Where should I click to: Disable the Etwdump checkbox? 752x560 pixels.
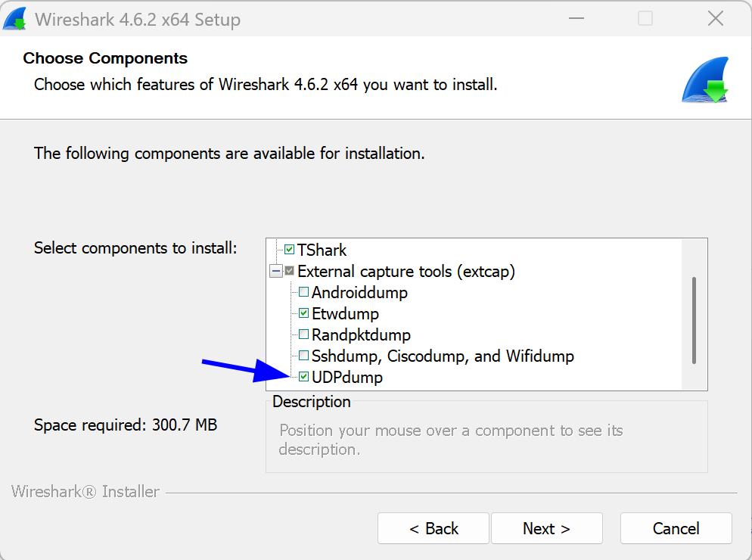(303, 313)
